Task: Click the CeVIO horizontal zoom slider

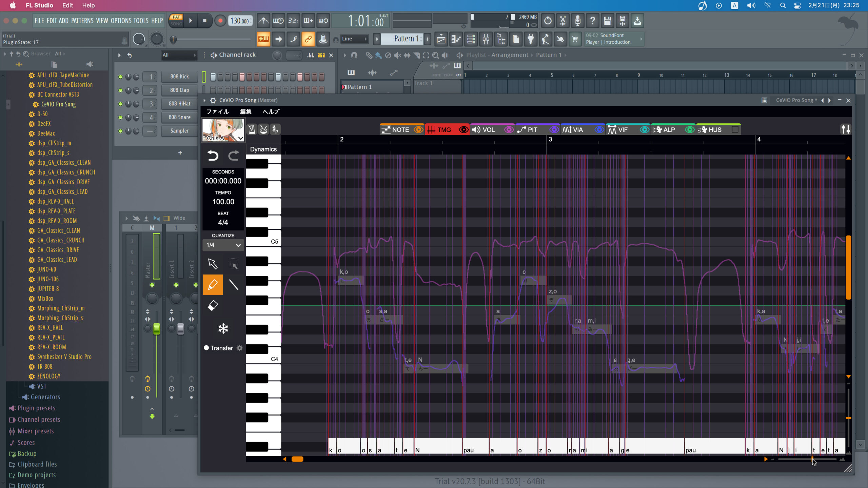Action: [807, 459]
